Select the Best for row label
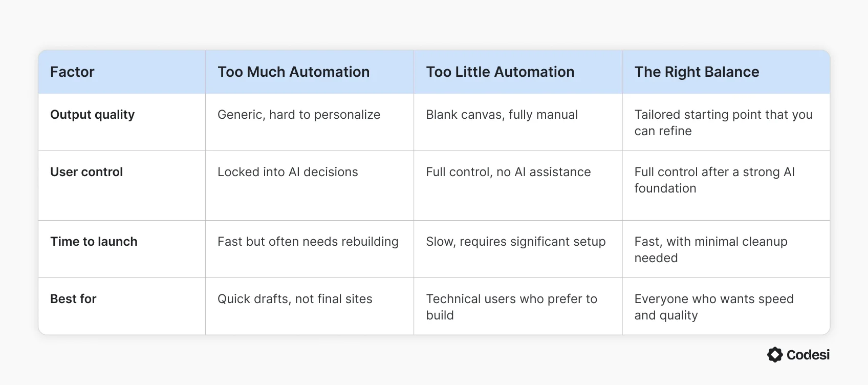 [x=73, y=299]
